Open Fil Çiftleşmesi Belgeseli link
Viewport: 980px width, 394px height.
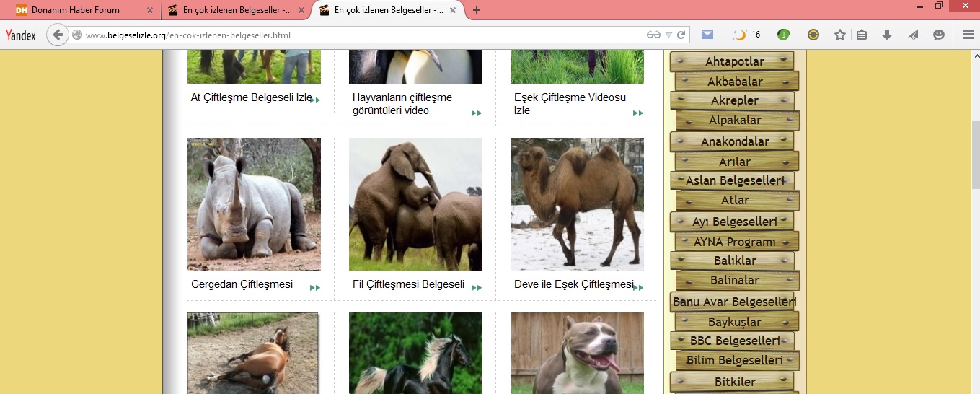click(x=408, y=284)
